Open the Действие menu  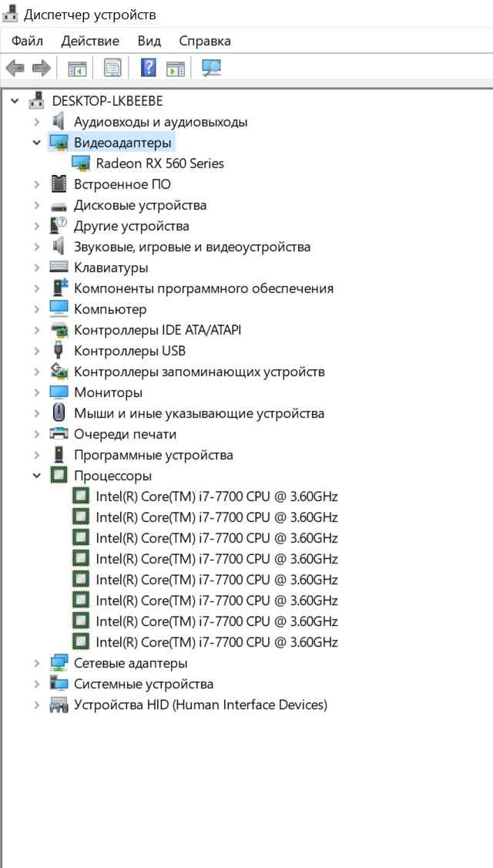tap(90, 41)
